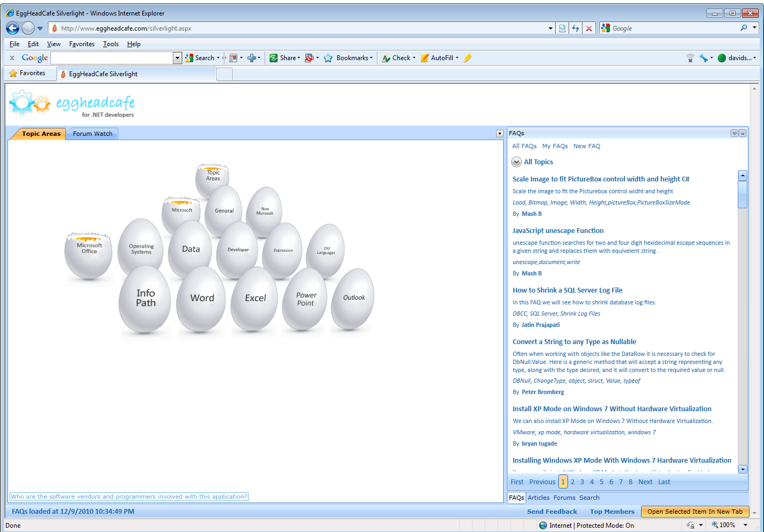Click the blue plus icon on Google toolbar
Image resolution: width=764 pixels, height=532 pixels.
pos(251,58)
